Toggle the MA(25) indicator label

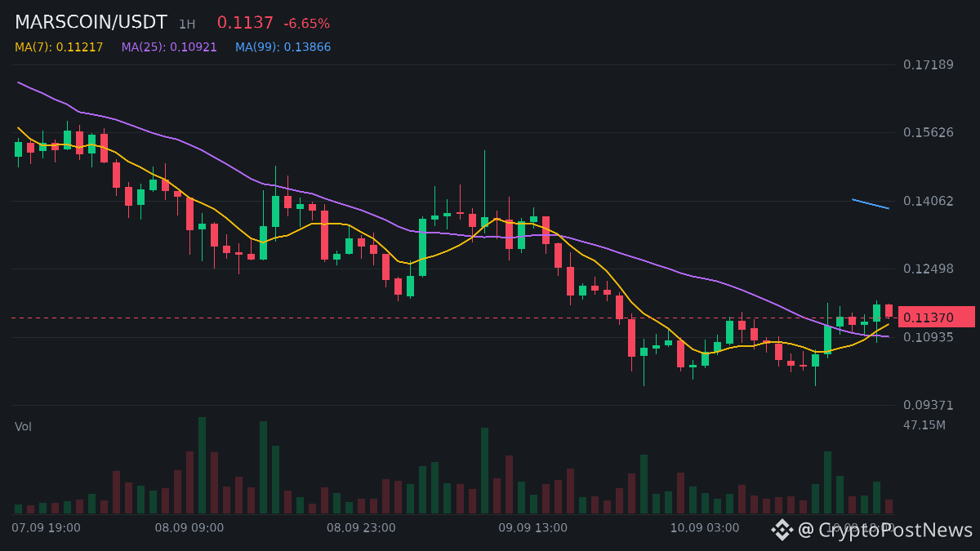[x=169, y=47]
